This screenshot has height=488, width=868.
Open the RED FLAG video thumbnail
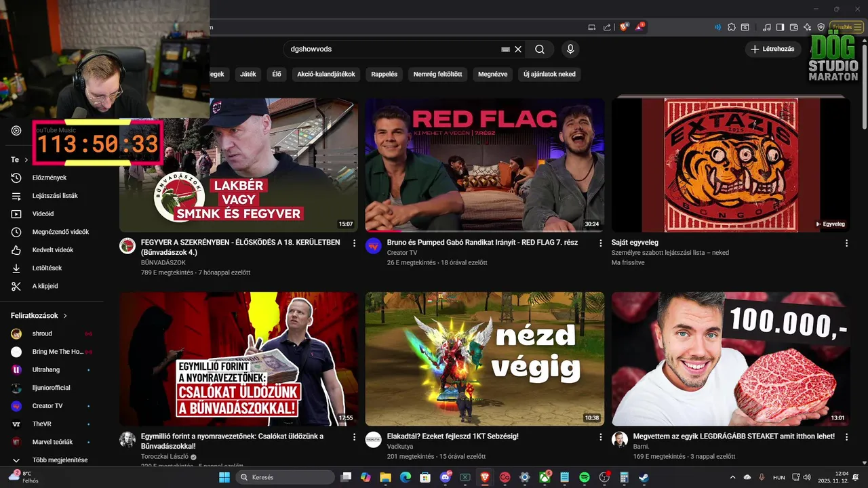coord(485,165)
